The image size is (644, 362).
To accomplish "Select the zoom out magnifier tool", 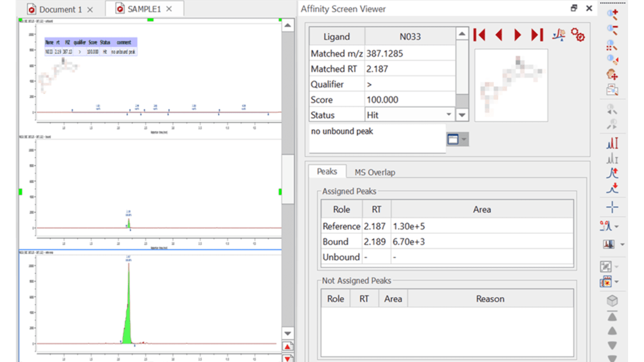I will (x=612, y=30).
